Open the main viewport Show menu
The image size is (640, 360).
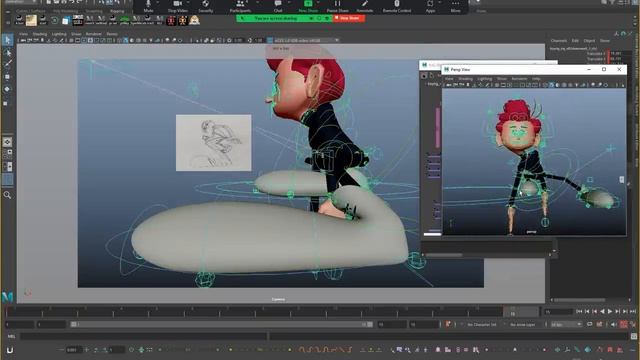click(76, 34)
